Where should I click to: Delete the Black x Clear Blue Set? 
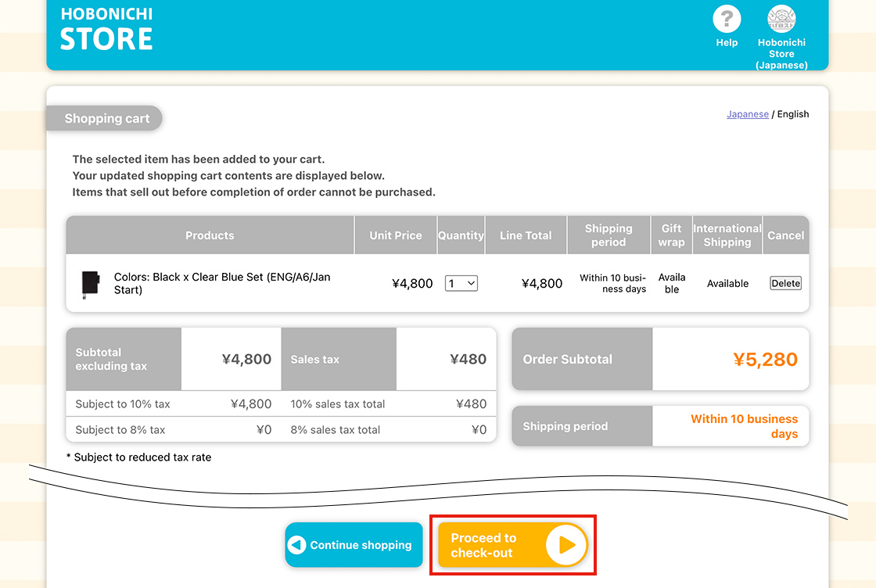coord(785,283)
